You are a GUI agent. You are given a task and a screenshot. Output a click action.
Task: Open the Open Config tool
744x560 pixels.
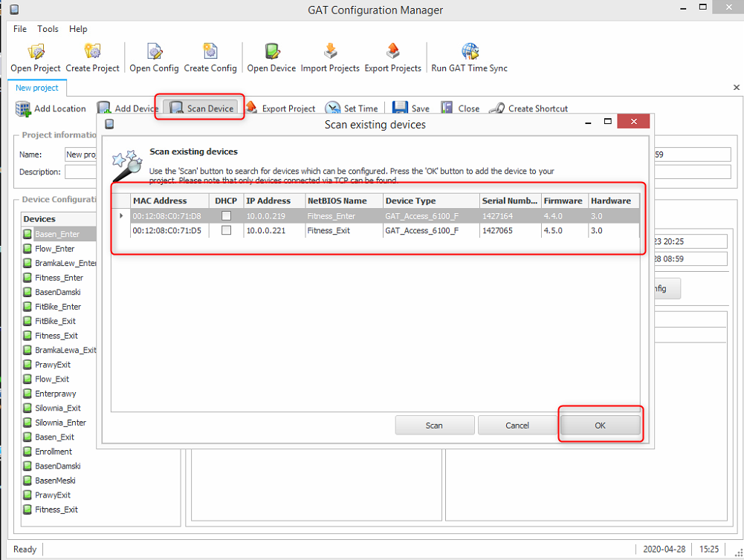click(154, 52)
